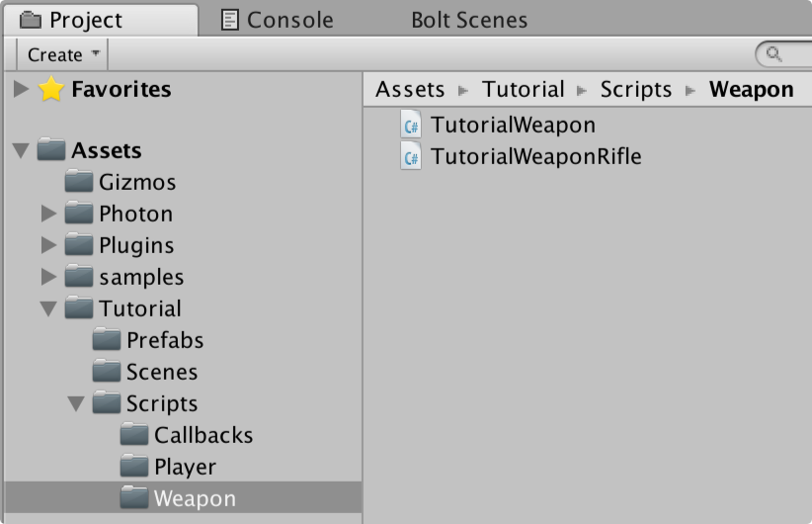Collapse the Scripts folder arrow
The image size is (812, 524).
tap(76, 403)
